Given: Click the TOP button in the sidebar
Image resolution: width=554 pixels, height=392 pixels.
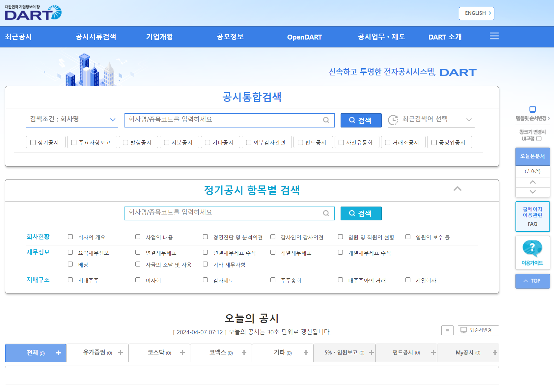Looking at the screenshot, I should tap(532, 281).
